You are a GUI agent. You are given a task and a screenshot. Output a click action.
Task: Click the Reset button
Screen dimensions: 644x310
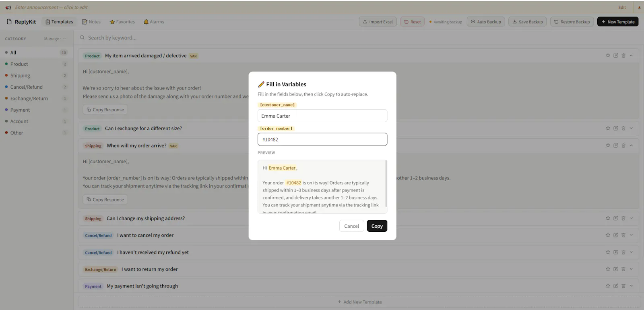tap(412, 22)
